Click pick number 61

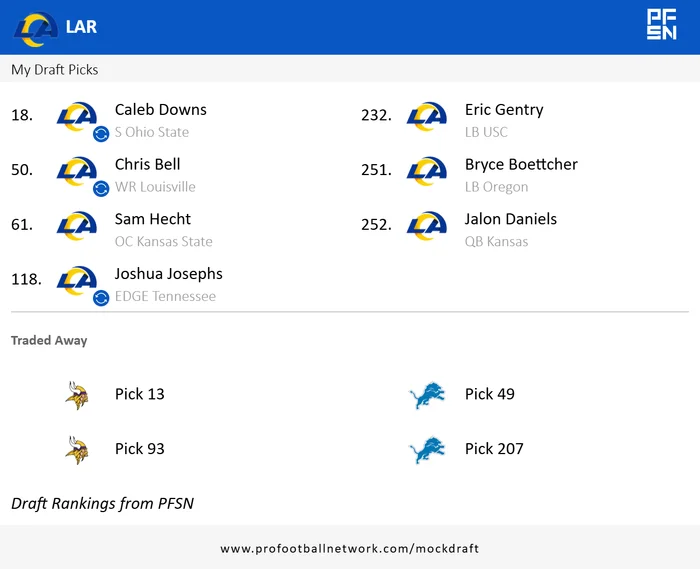click(22, 224)
